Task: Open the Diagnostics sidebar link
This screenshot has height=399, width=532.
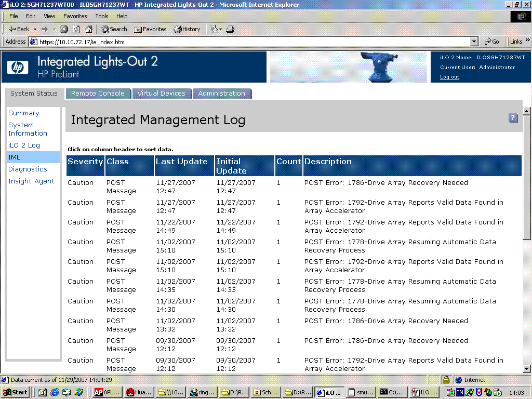Action: point(28,169)
